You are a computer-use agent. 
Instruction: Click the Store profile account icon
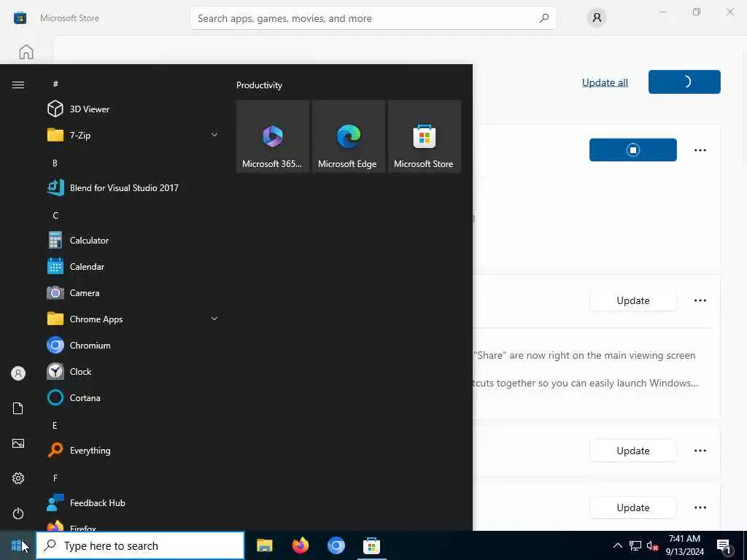click(x=597, y=18)
